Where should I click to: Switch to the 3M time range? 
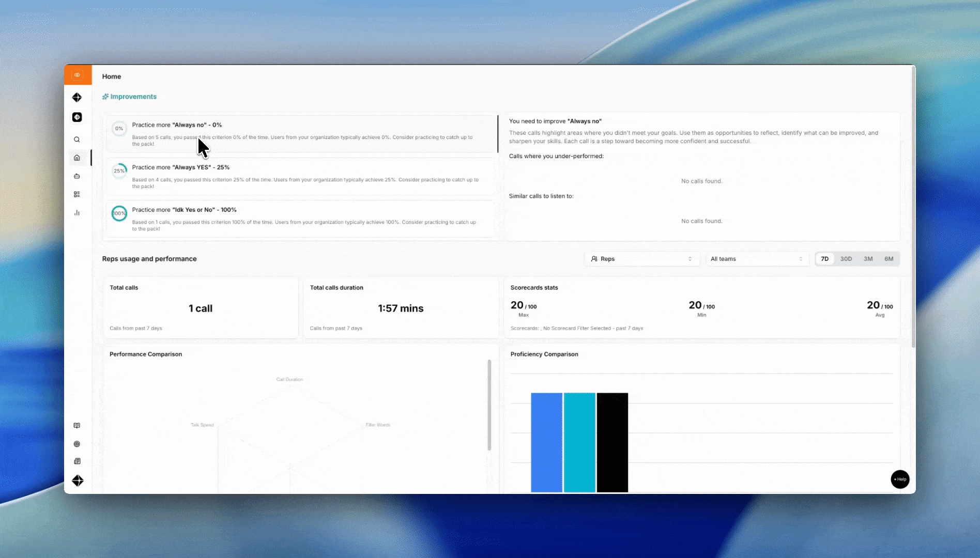point(868,259)
